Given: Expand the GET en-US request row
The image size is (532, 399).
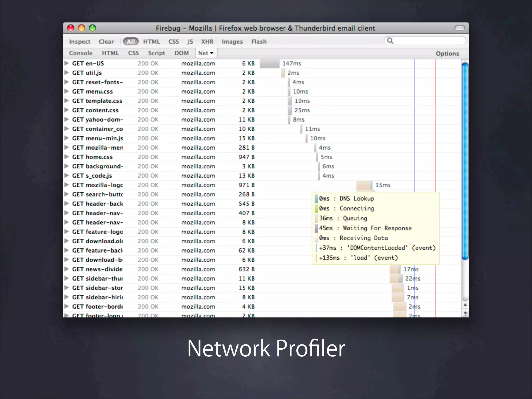Looking at the screenshot, I should point(67,63).
